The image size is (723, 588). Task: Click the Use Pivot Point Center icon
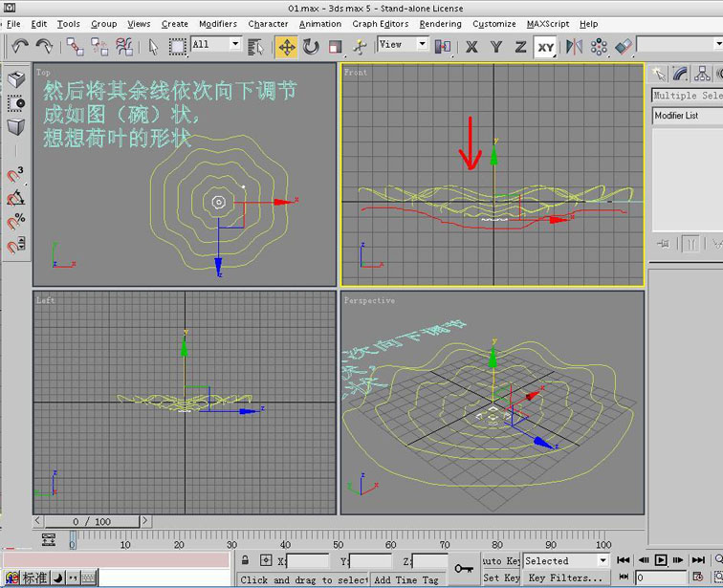[443, 47]
